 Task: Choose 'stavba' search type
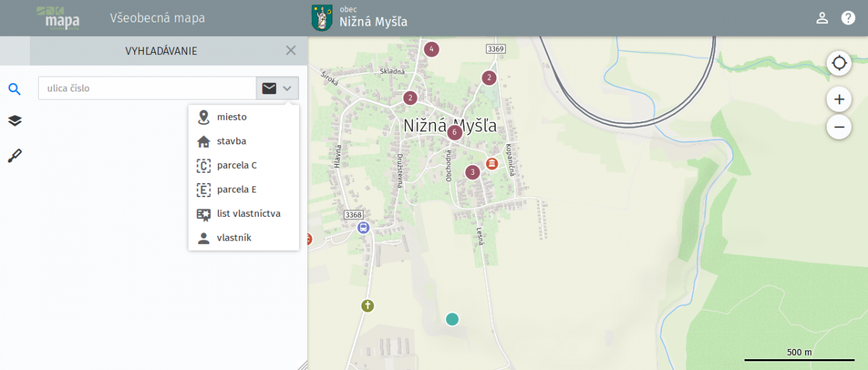pos(231,142)
